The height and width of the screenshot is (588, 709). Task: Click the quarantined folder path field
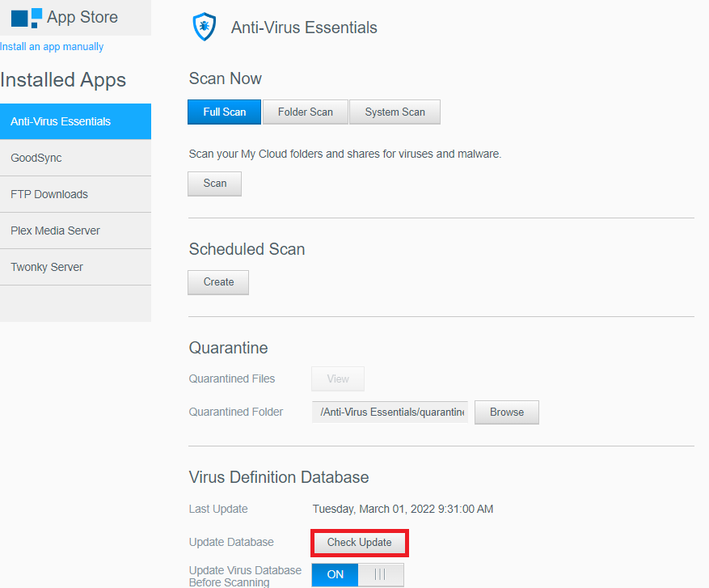(390, 412)
